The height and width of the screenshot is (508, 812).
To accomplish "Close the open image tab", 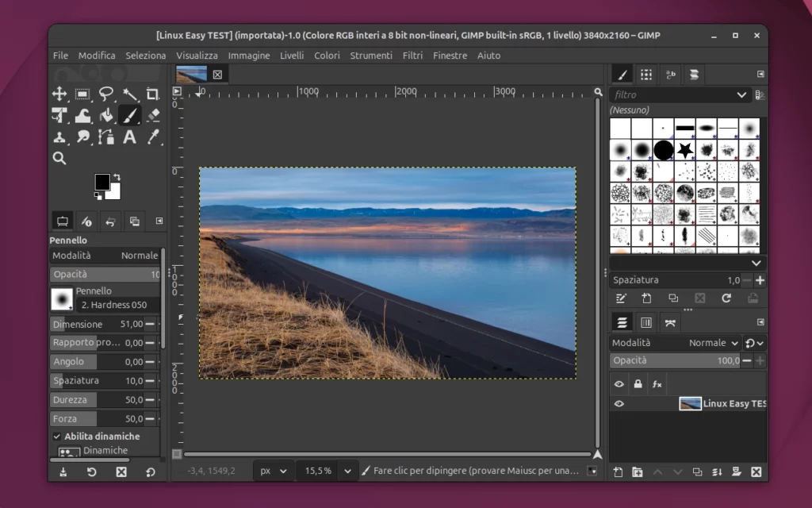I will click(217, 75).
